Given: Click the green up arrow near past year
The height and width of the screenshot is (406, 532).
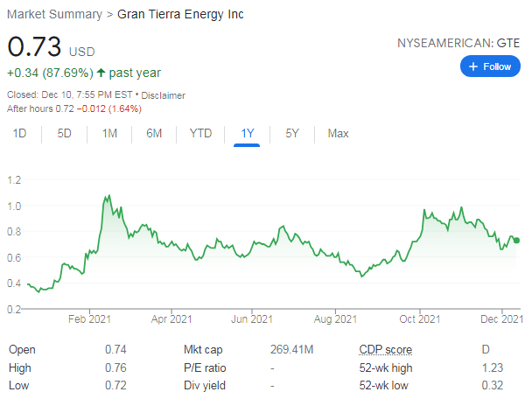Looking at the screenshot, I should pyautogui.click(x=101, y=73).
